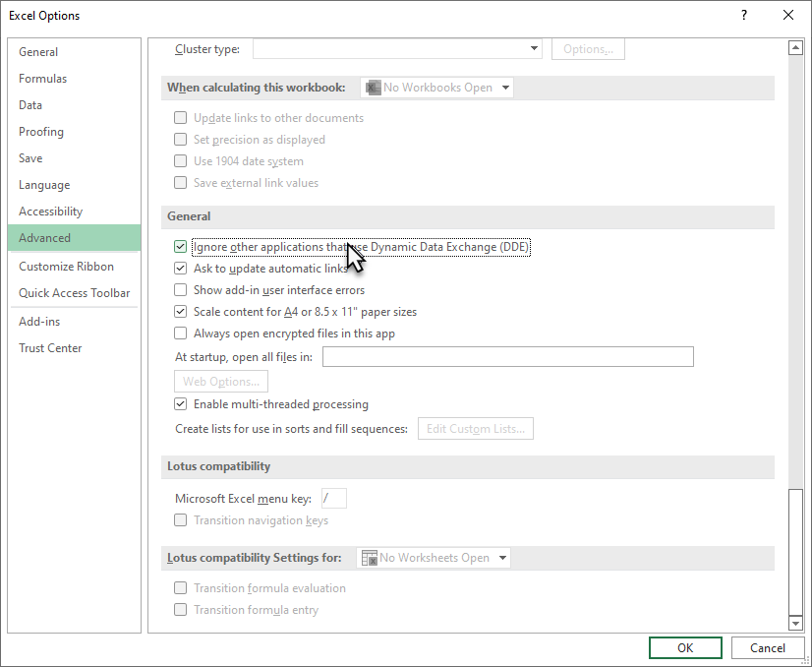
Task: Open the General options category
Action: click(x=74, y=52)
